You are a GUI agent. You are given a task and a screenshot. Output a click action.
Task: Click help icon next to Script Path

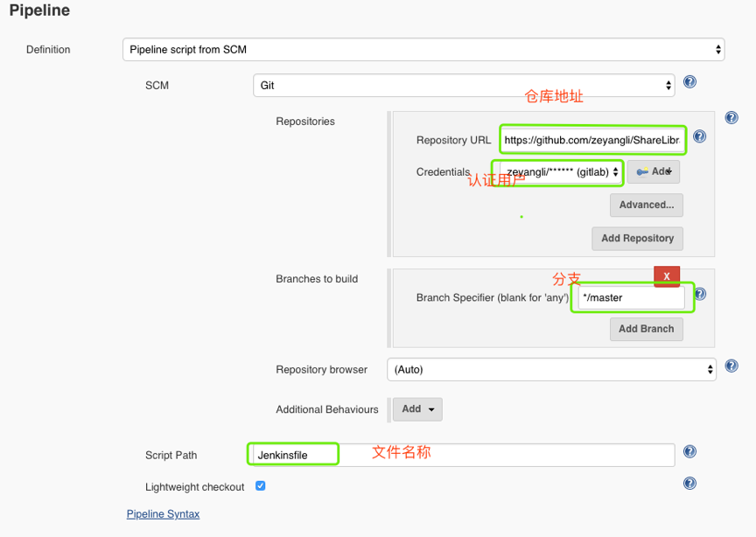click(x=689, y=452)
